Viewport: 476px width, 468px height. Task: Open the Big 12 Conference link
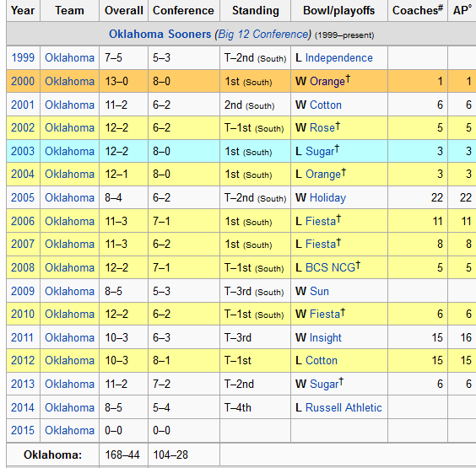(263, 34)
